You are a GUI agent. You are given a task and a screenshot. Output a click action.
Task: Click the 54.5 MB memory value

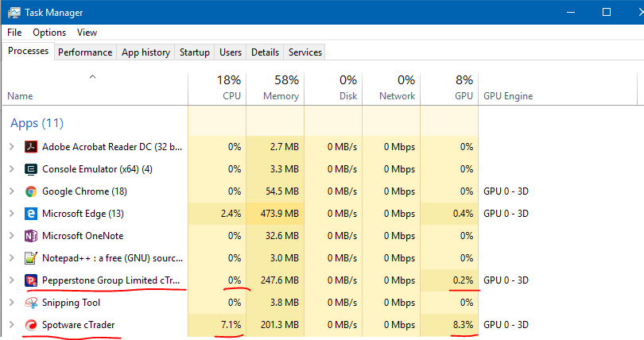(281, 191)
